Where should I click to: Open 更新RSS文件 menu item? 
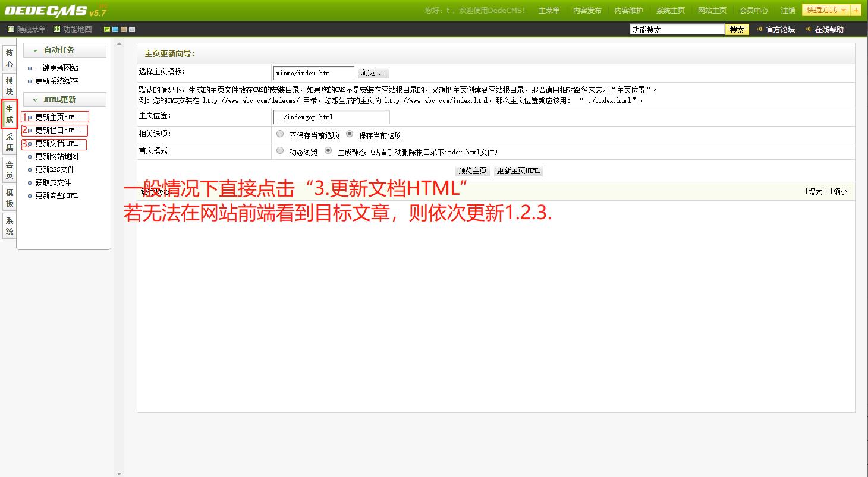[x=55, y=169]
